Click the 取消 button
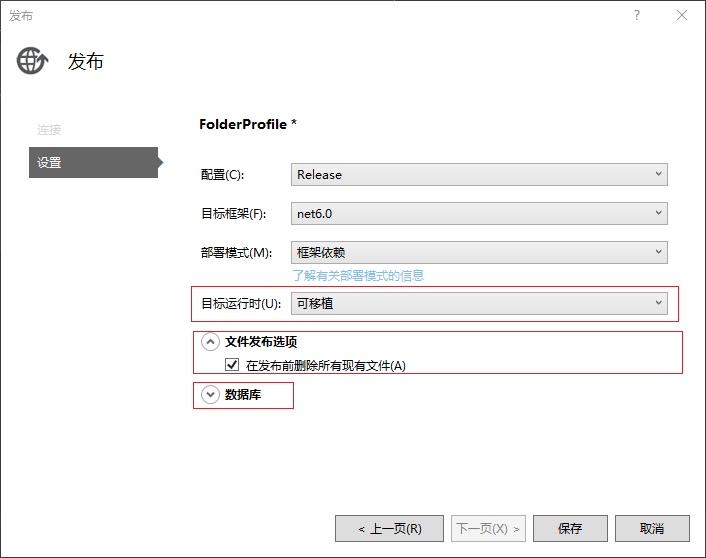This screenshot has height=558, width=706. tap(652, 528)
